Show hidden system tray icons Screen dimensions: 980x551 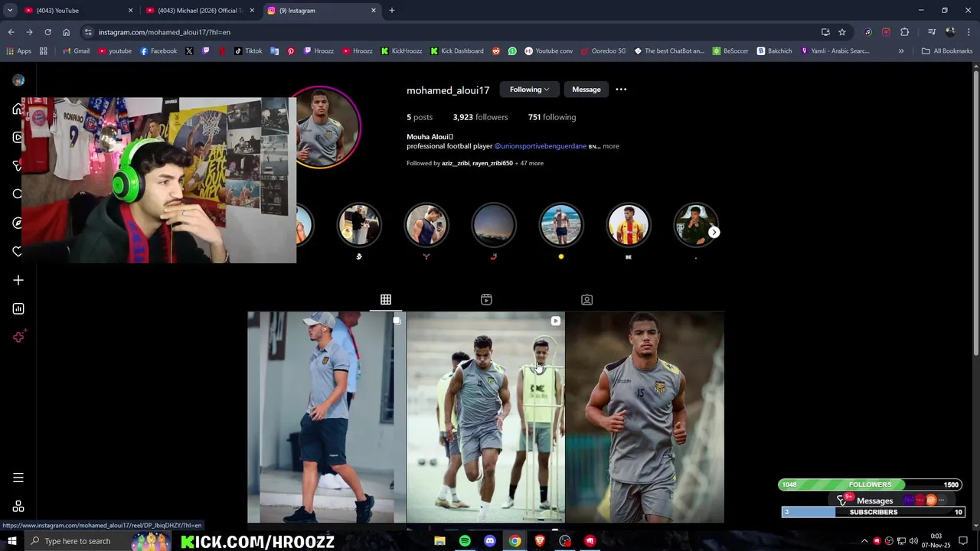pyautogui.click(x=864, y=541)
